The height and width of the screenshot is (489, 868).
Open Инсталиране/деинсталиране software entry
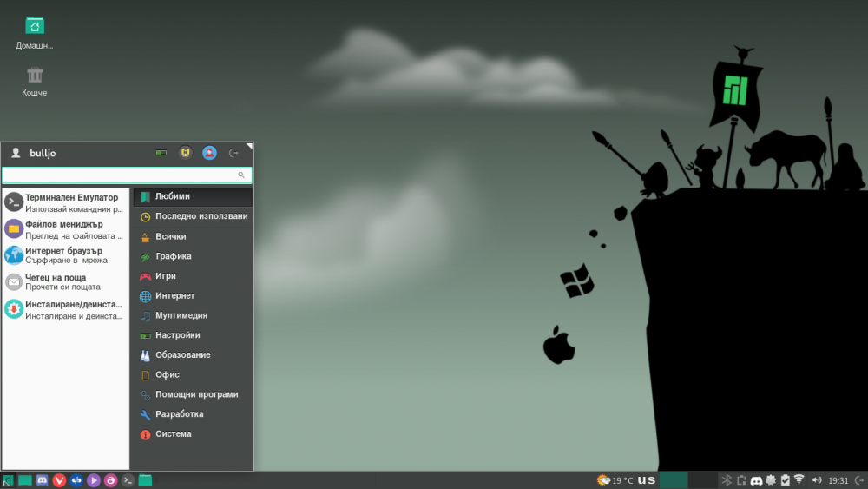[66, 309]
